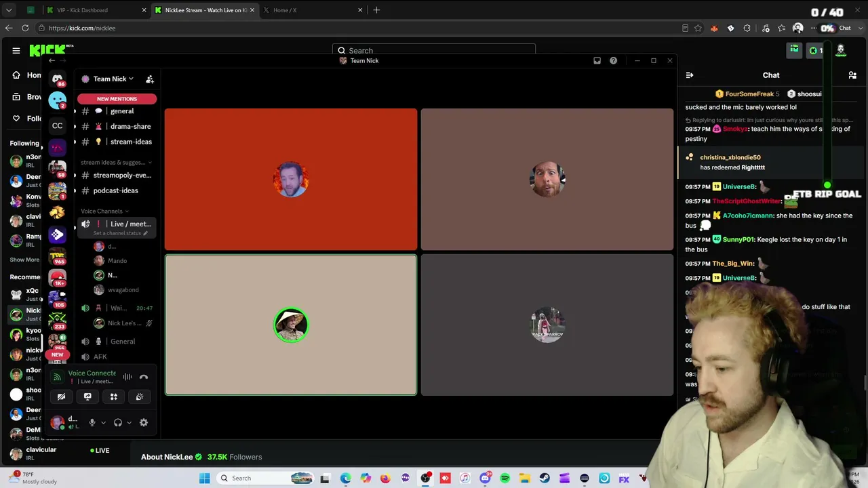Open the browser tab list dropdown

point(9,10)
